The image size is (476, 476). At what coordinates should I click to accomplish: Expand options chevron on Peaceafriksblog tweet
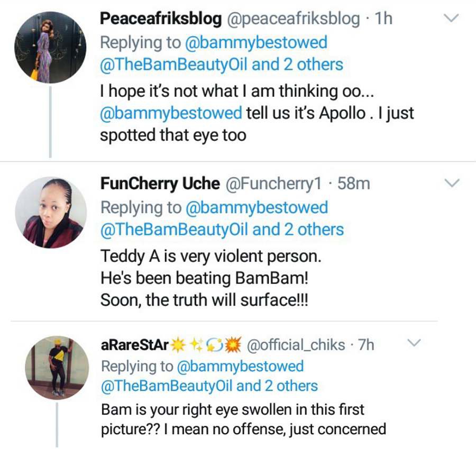point(451,19)
